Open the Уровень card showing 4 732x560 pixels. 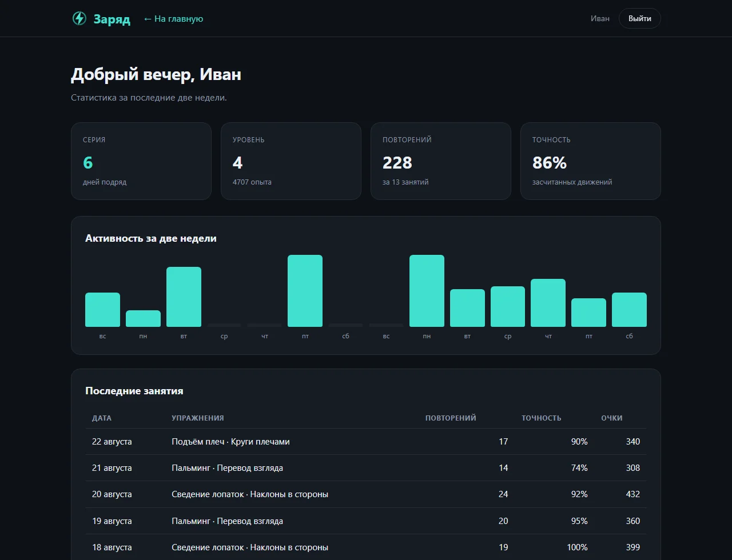pos(291,161)
